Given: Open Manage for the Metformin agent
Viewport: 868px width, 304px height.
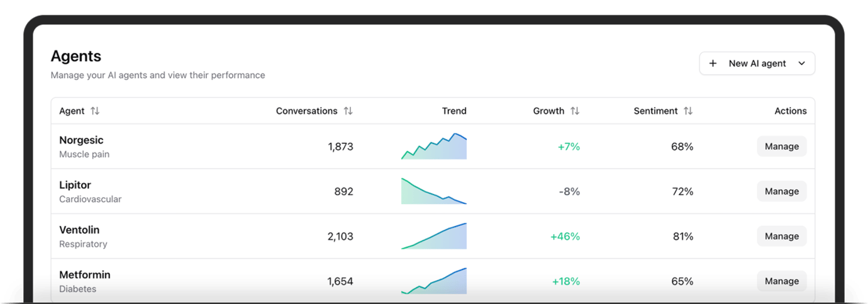Looking at the screenshot, I should 781,281.
